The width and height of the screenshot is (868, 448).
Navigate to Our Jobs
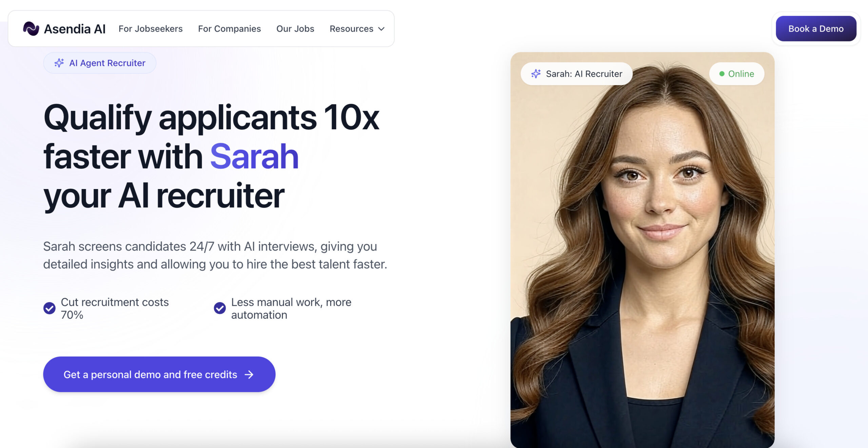click(295, 29)
